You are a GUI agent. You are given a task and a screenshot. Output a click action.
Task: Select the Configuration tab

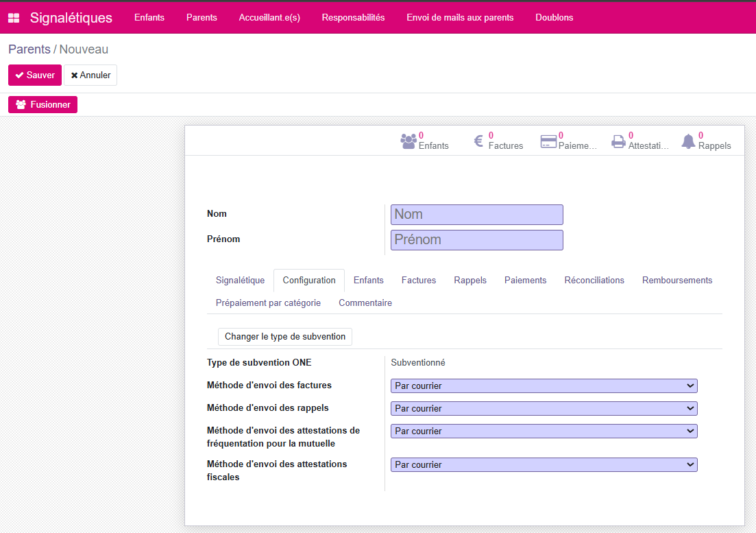pyautogui.click(x=309, y=281)
